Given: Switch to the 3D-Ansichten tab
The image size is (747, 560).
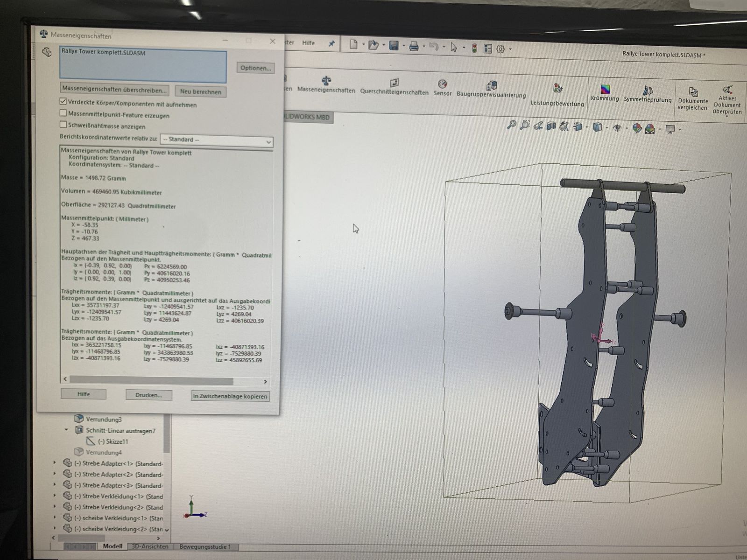Looking at the screenshot, I should (x=150, y=546).
